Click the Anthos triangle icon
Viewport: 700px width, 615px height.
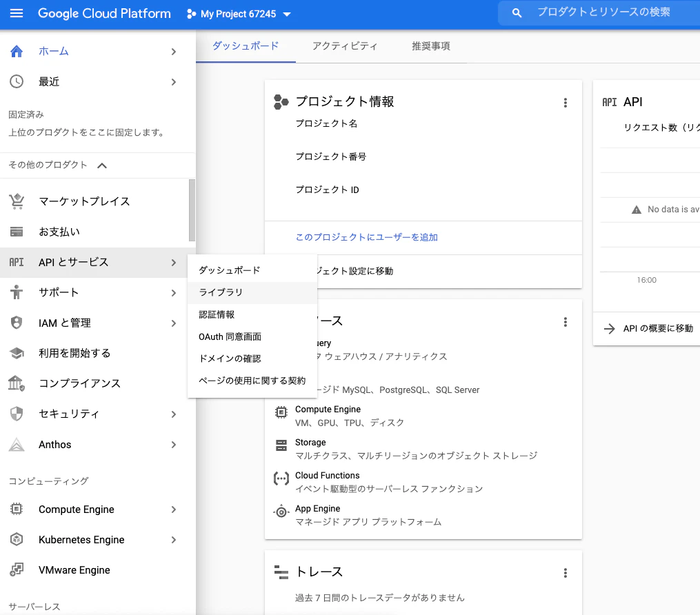click(17, 445)
